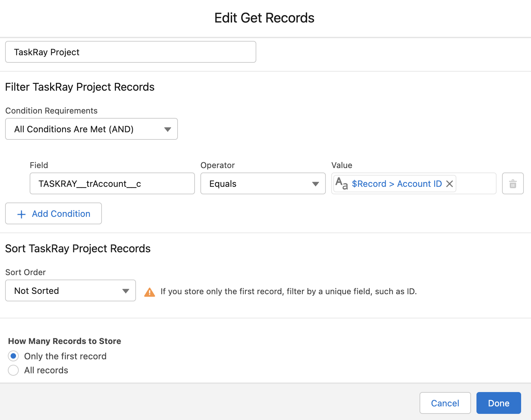Click the TaskRay Project label field

tap(131, 52)
